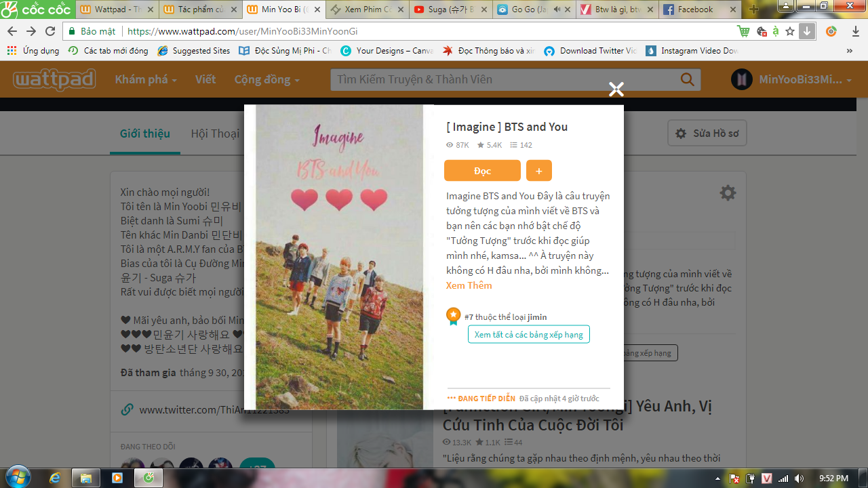Viewport: 868px width, 488px height.
Task: Open Your Designs – Canva bookmark
Action: 387,51
